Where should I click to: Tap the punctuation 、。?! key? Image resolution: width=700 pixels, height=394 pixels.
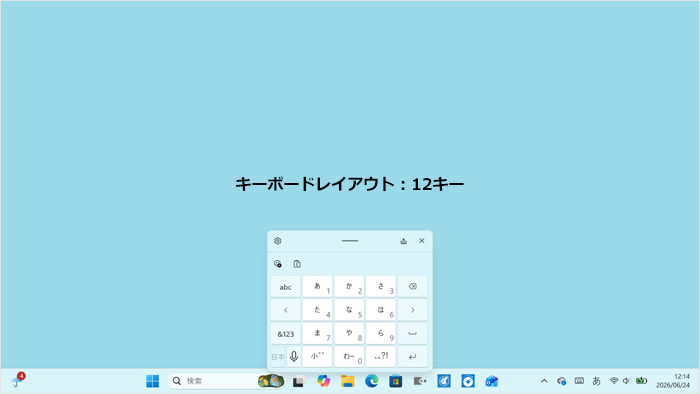(381, 357)
